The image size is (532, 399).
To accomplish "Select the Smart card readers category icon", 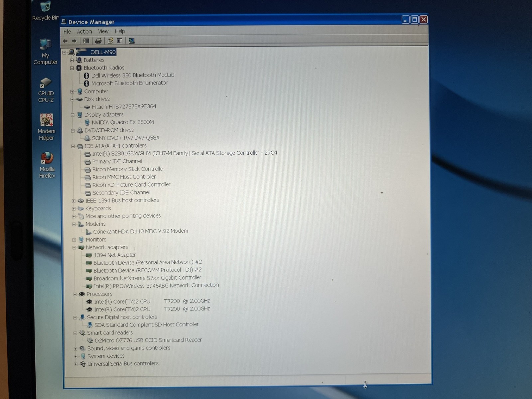I will [x=82, y=333].
